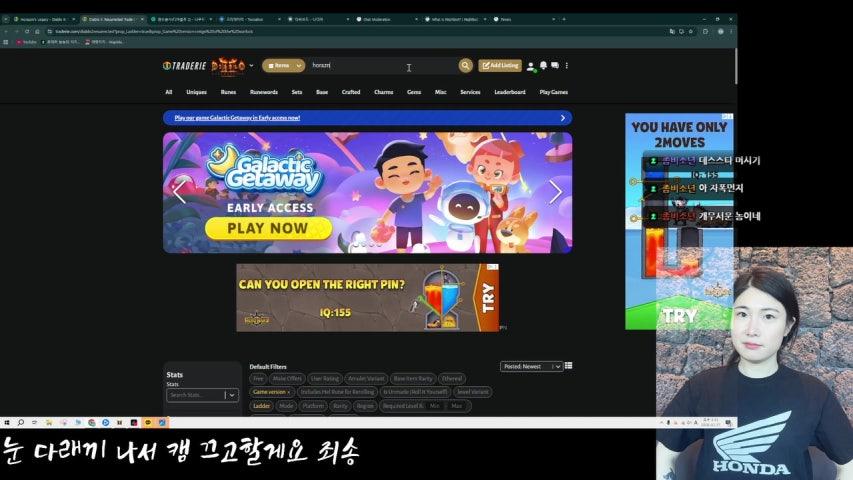
Task: Click the browser address bar URL
Action: (154, 32)
